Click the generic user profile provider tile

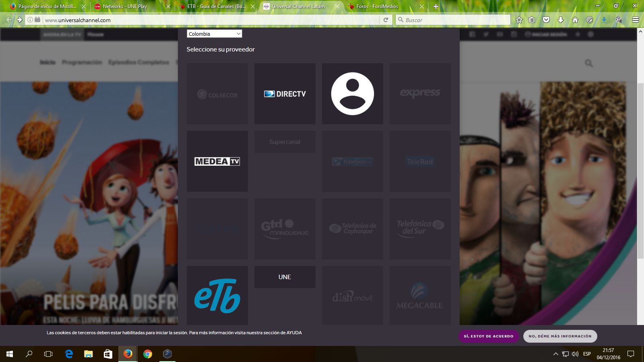pyautogui.click(x=353, y=94)
